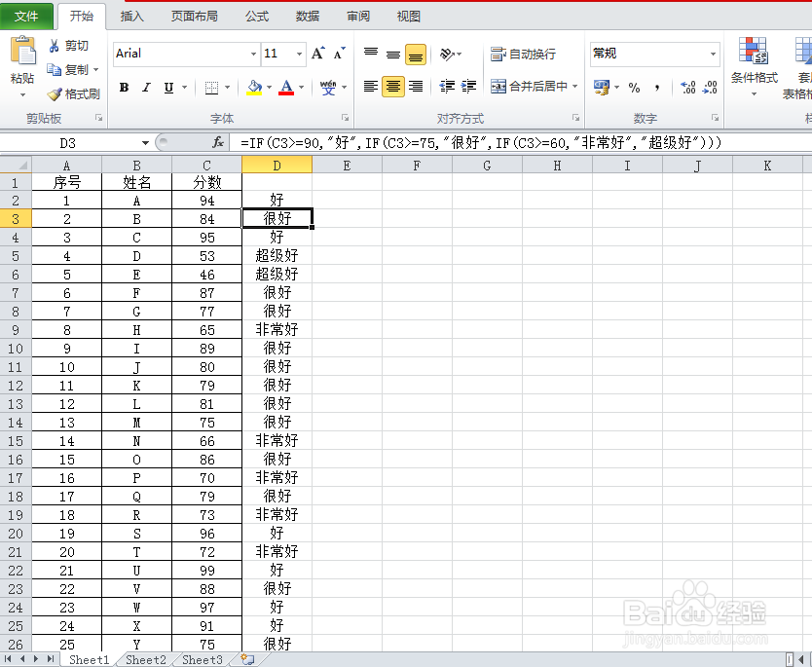Click the accounting number format icon

[602, 88]
